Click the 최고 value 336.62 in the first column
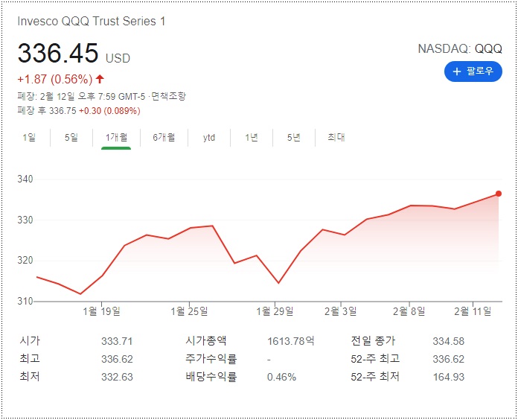 point(117,359)
